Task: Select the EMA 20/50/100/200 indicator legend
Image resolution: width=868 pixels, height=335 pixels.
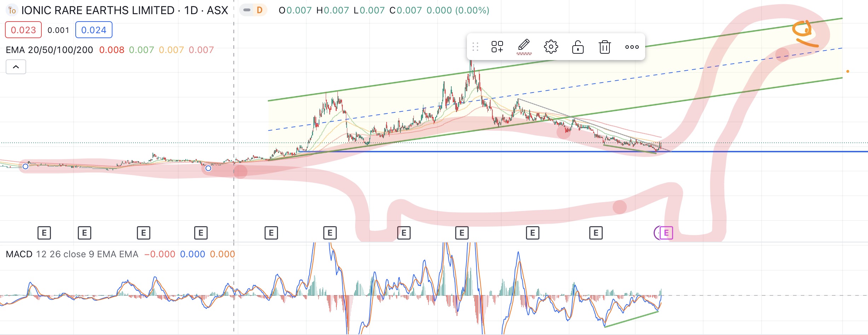Action: [50, 50]
